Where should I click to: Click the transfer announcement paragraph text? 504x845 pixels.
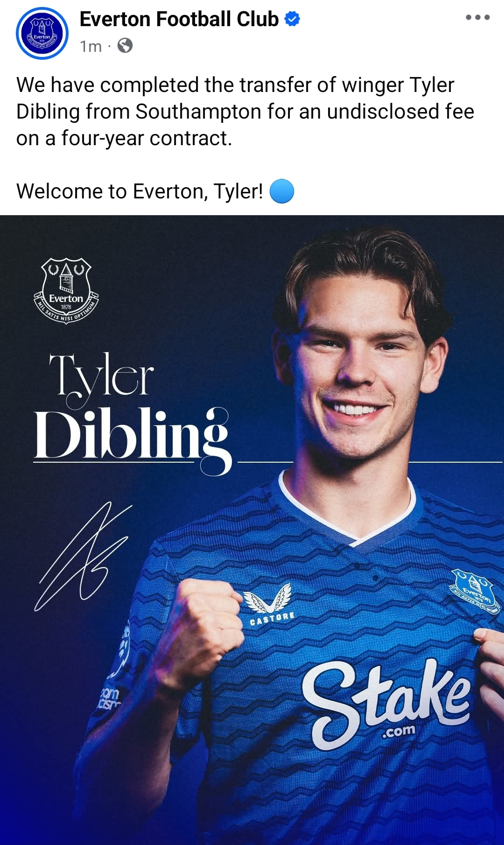pyautogui.click(x=245, y=112)
